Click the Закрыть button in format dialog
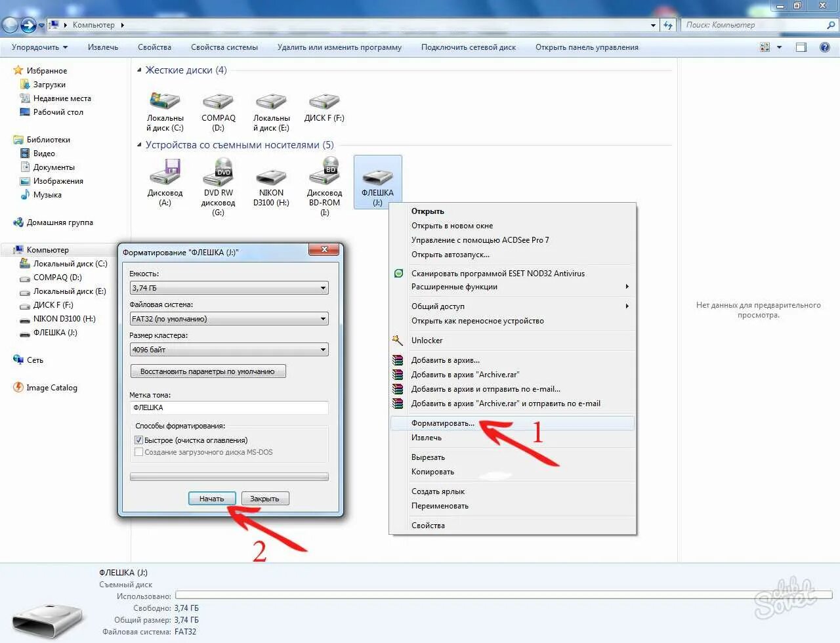 point(264,499)
